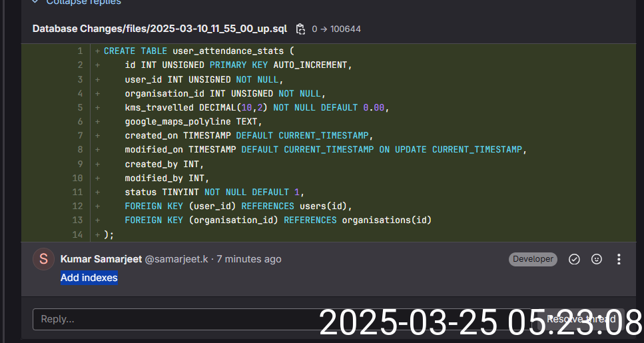Screen dimensions: 644x343
Task: Collapse the replies chevron at the top
Action: click(x=35, y=2)
